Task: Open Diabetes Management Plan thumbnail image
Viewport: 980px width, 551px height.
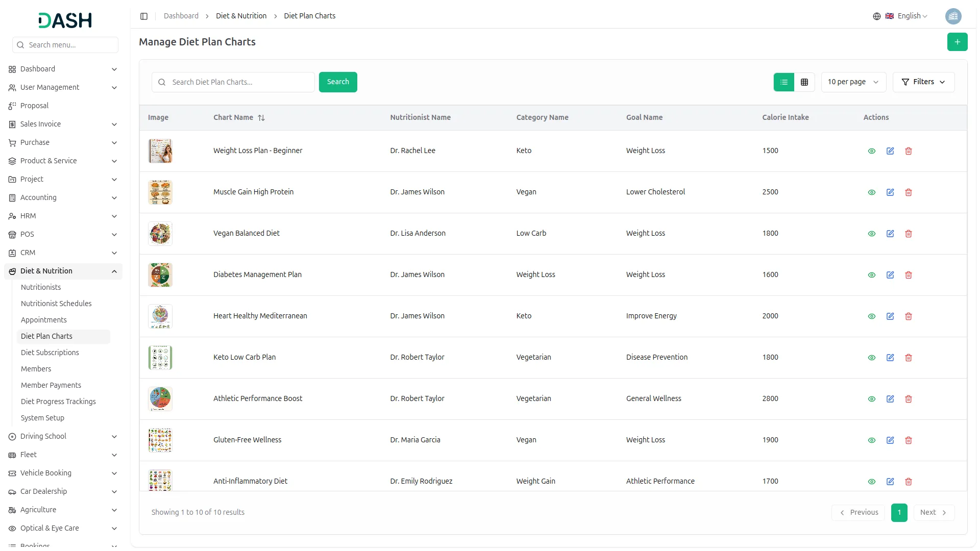Action: coord(160,275)
